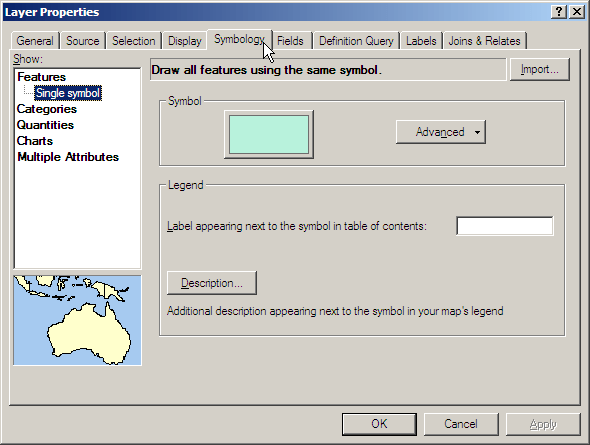Expand the Categories renderer group

[47, 109]
